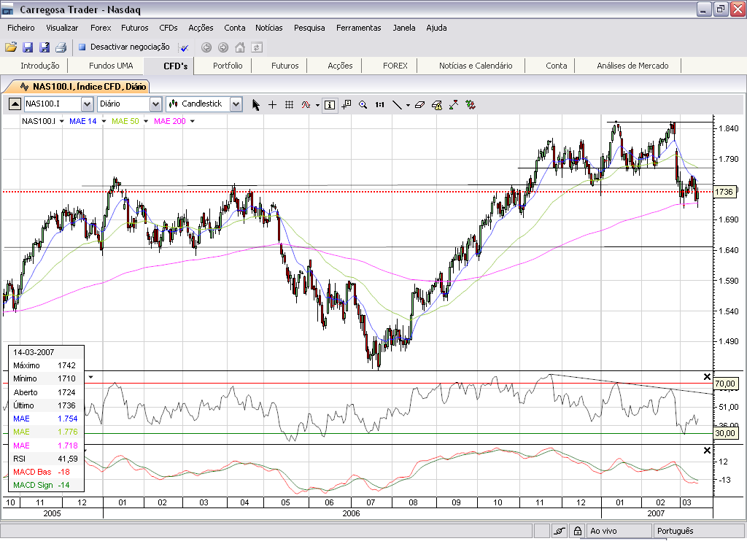
Task: Click the open folder icon
Action: (x=11, y=47)
